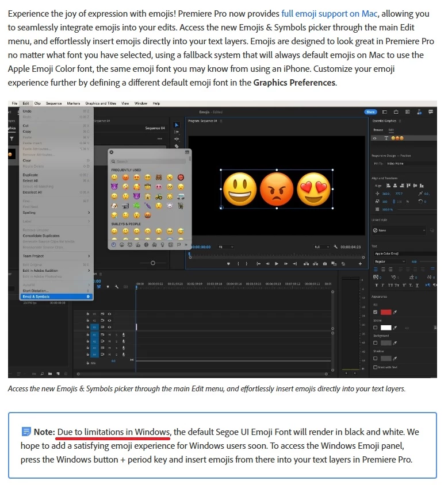Viewport: 448px width, 485px height.
Task: Step forward one frame in Program monitor
Action: [286, 264]
